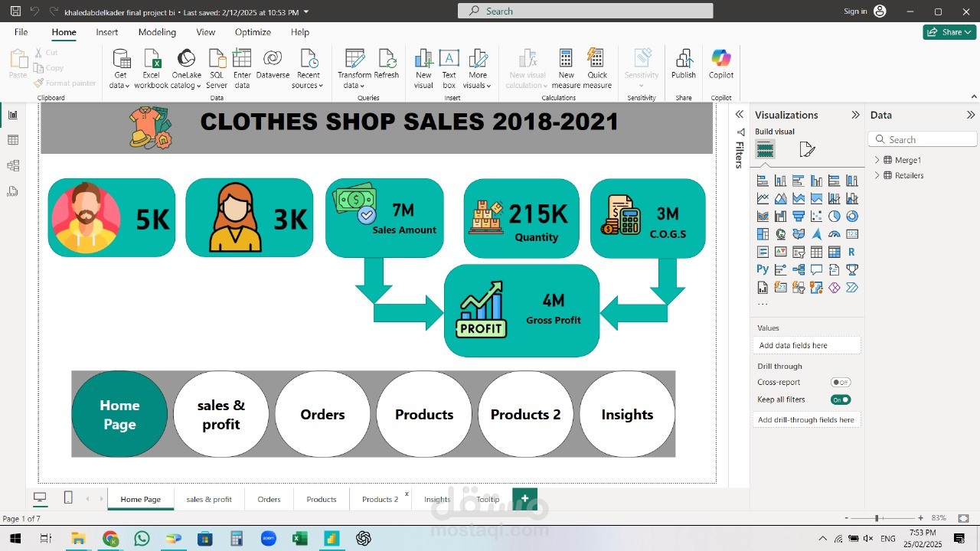This screenshot has height=551, width=980.
Task: Click the save icon in title bar
Action: coord(15,11)
